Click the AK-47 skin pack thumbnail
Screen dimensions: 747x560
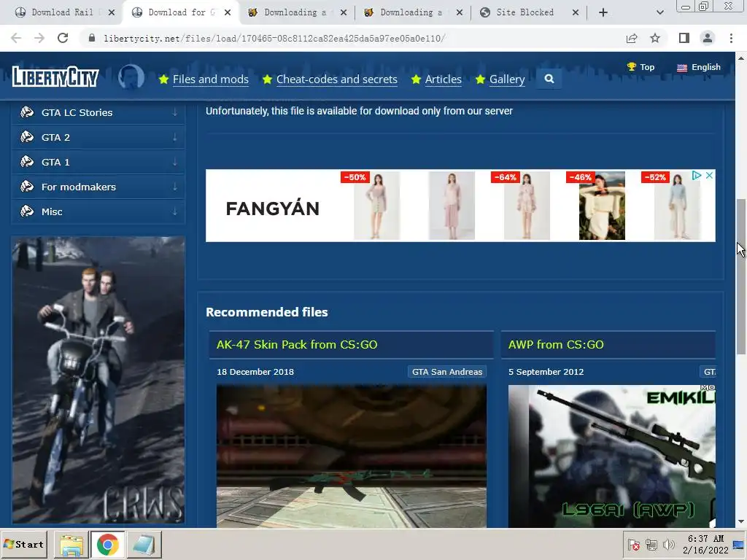tap(352, 456)
